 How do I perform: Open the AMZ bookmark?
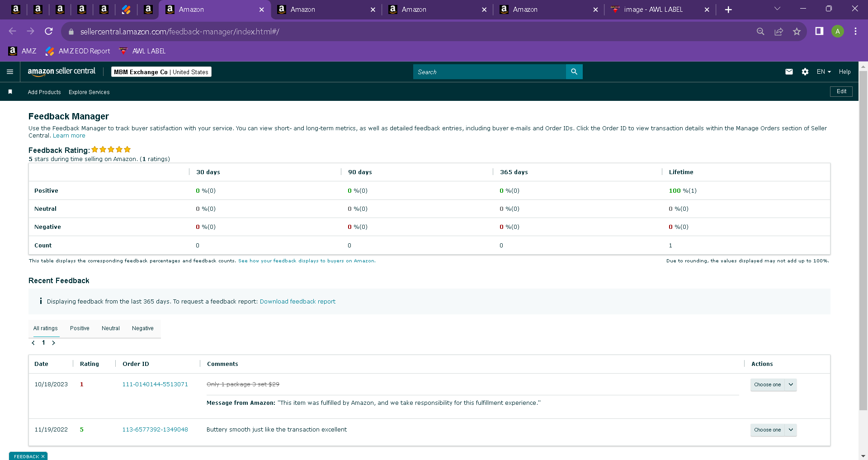pos(22,51)
